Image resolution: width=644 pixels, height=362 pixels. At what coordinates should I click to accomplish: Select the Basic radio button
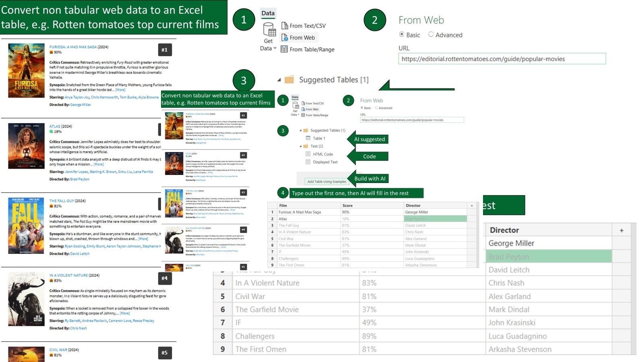tap(402, 35)
